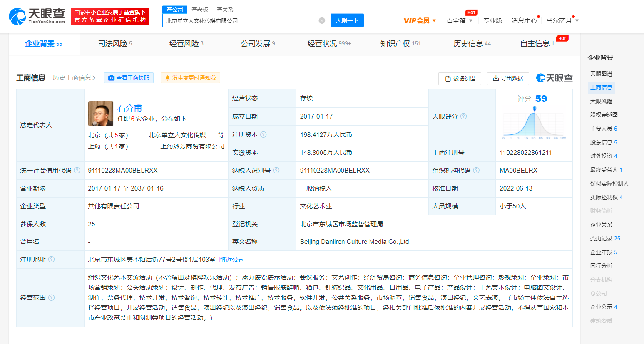Image resolution: width=644 pixels, height=344 pixels.
Task: Open the 马尔萨月 user account menu
Action: 562,20
